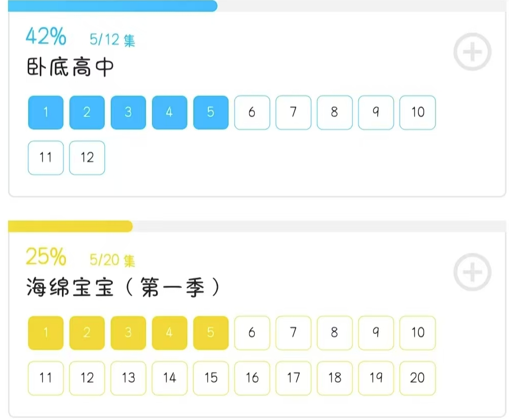Mark episode 10 of 卧底高中 watched

pyautogui.click(x=417, y=112)
